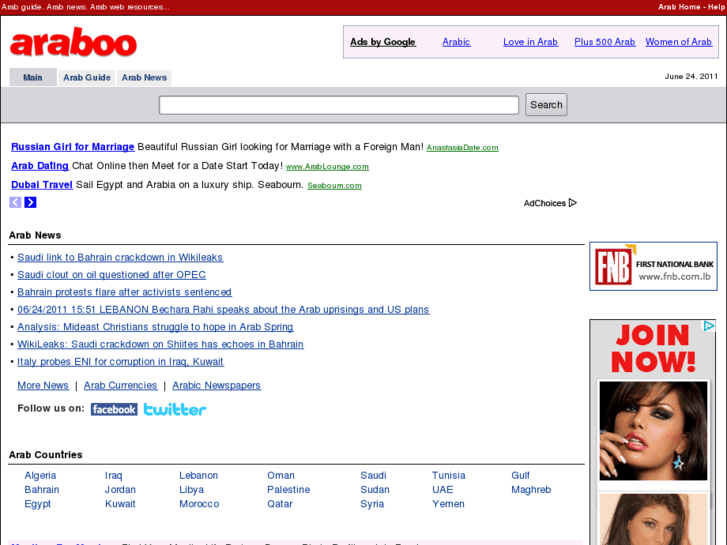Read Mideast Christians Arab Spring analysis
727x545 pixels.
pyautogui.click(x=155, y=327)
